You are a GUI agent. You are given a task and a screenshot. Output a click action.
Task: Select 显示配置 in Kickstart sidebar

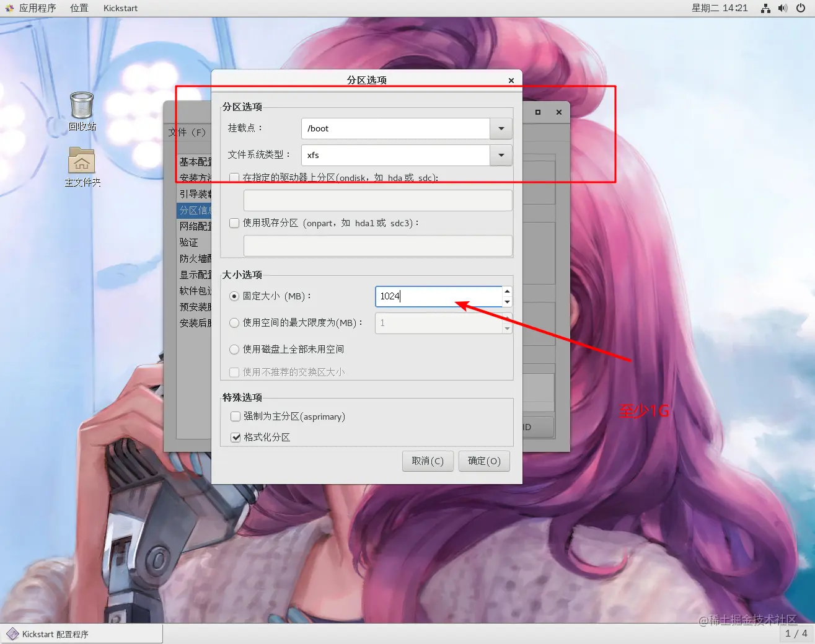click(x=195, y=275)
